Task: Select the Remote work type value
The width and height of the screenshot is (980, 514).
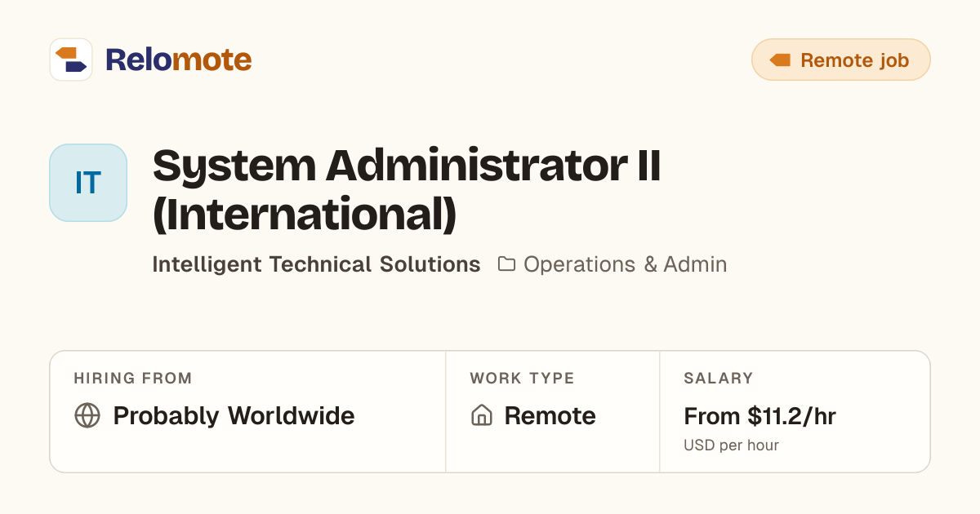Action: pyautogui.click(x=550, y=416)
